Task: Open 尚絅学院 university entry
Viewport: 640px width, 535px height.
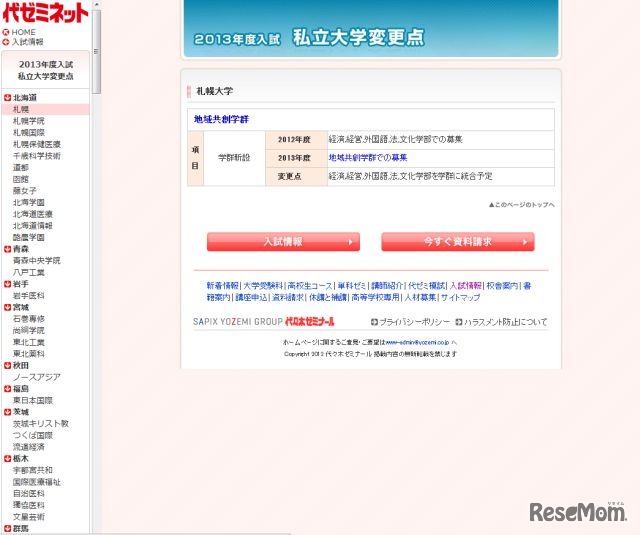Action: pos(29,331)
